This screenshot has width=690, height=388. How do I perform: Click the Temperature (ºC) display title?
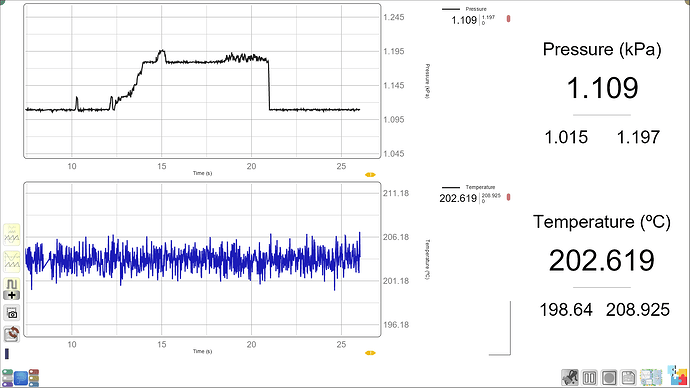602,222
